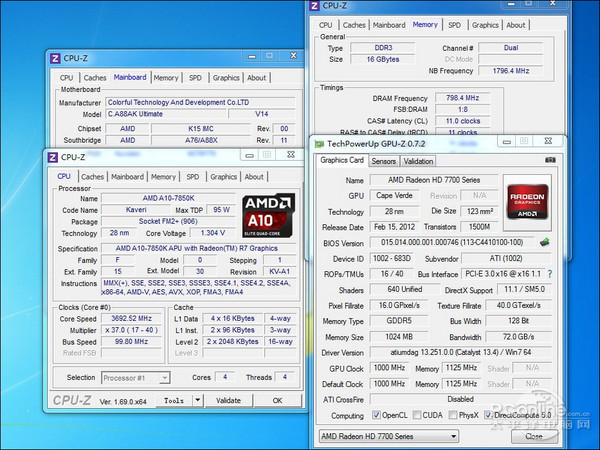Click the GPU-Z camera screenshot icon
Image resolution: width=600 pixels, height=450 pixels.
(x=552, y=160)
